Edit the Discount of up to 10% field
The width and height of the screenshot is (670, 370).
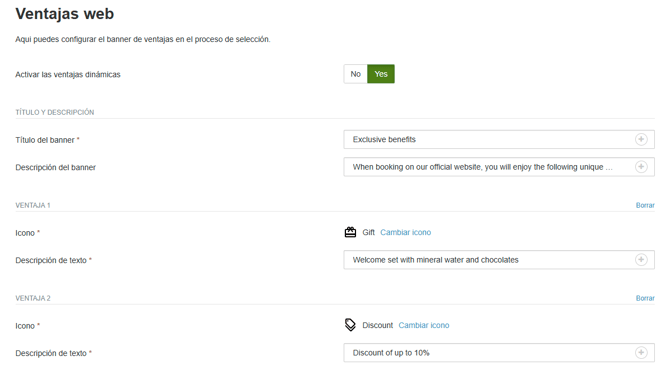click(x=499, y=352)
